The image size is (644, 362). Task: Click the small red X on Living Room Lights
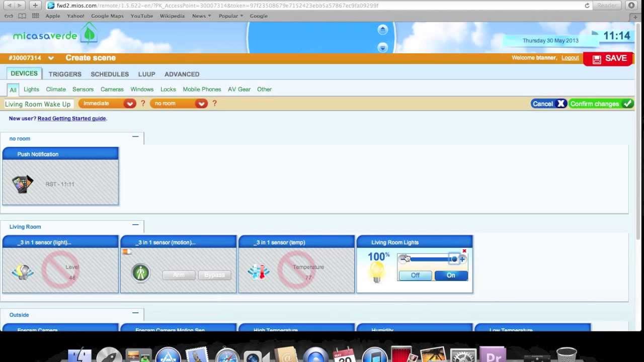464,251
